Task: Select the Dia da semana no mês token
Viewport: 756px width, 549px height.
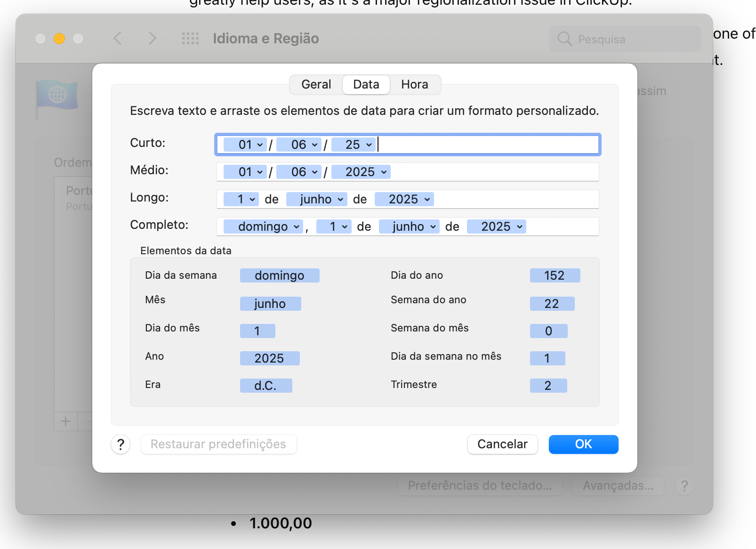Action: tap(547, 358)
